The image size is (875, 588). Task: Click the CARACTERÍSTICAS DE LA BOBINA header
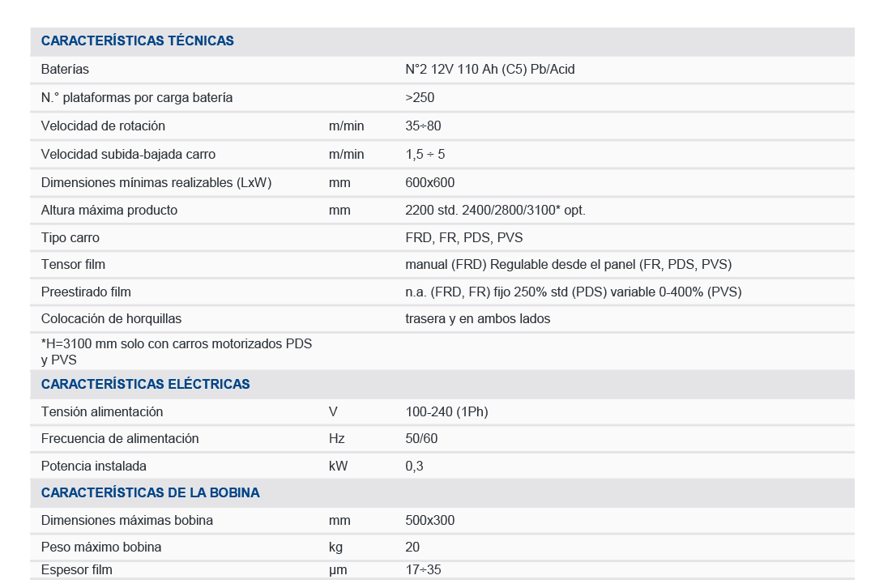coord(150,493)
